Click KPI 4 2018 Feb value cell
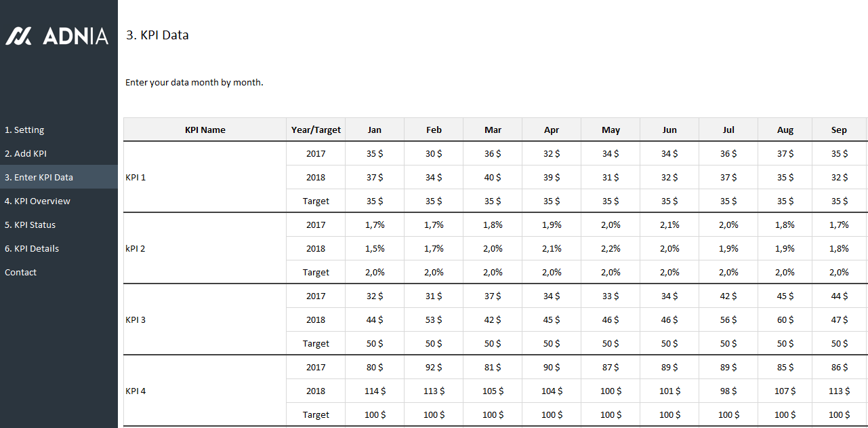 tap(434, 391)
